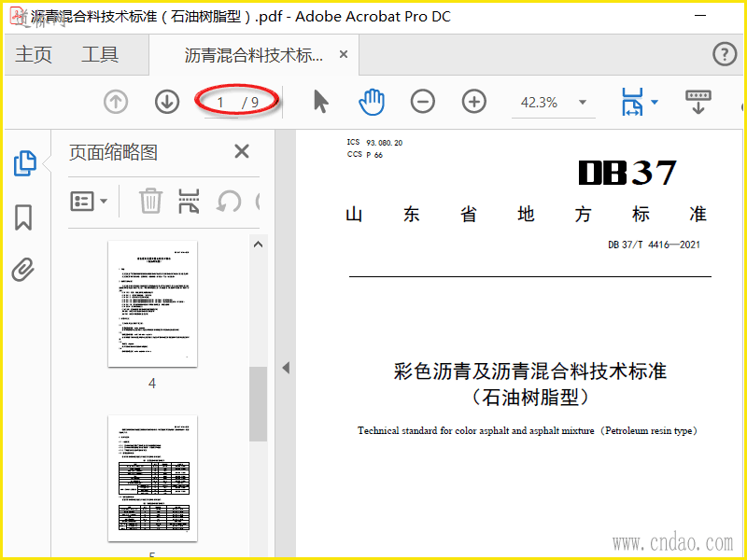Screen dimensions: 747x560
Task: Activate the hand pan tool
Action: click(372, 102)
